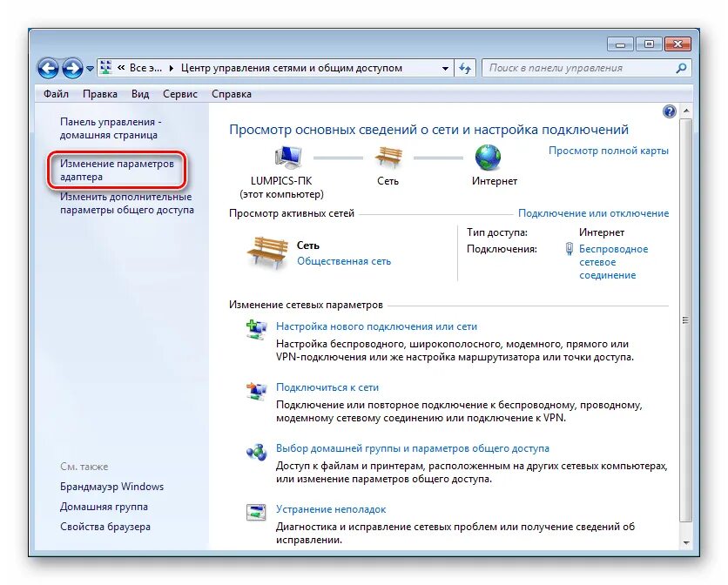
Task: Open 'Свойства браузера' link
Action: (105, 527)
